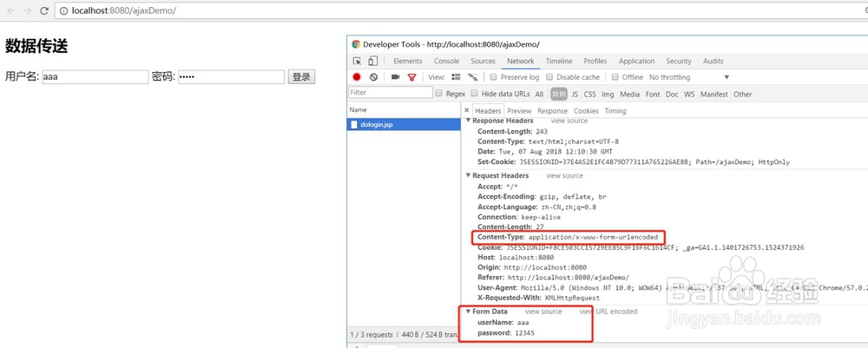Switch to large request rows view
This screenshot has width=868, height=348.
(x=457, y=77)
